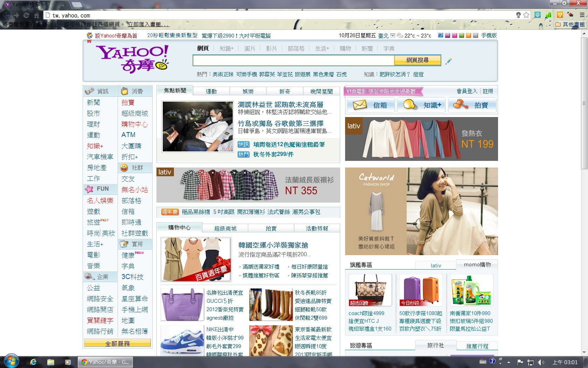Click 會員登入 member login link
This screenshot has width=588, height=368.
pyautogui.click(x=467, y=91)
